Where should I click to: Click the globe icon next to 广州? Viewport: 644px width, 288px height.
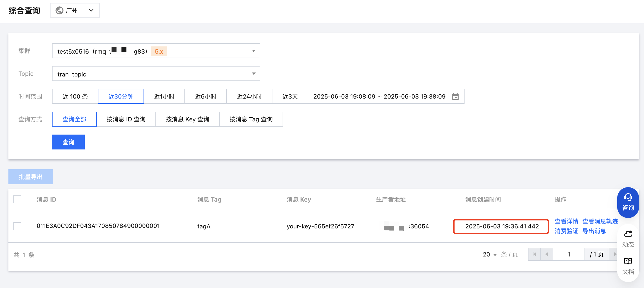coord(59,10)
